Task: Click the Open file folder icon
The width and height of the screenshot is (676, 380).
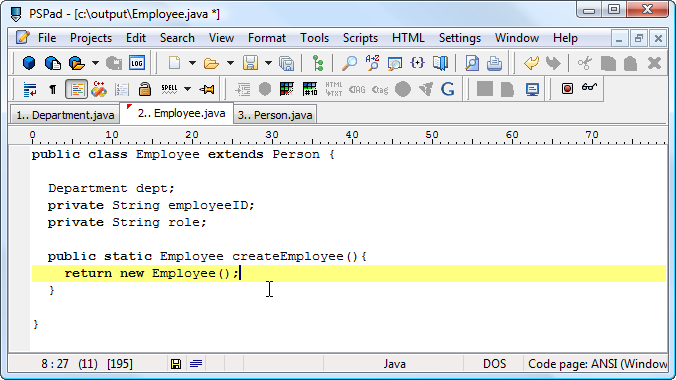Action: point(211,63)
